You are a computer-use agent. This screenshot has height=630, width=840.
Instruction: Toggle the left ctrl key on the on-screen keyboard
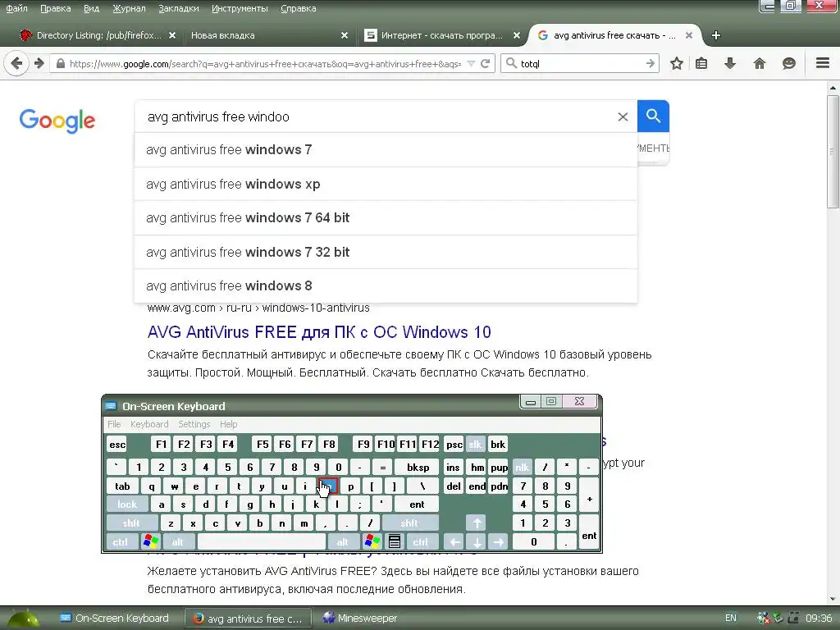click(121, 541)
